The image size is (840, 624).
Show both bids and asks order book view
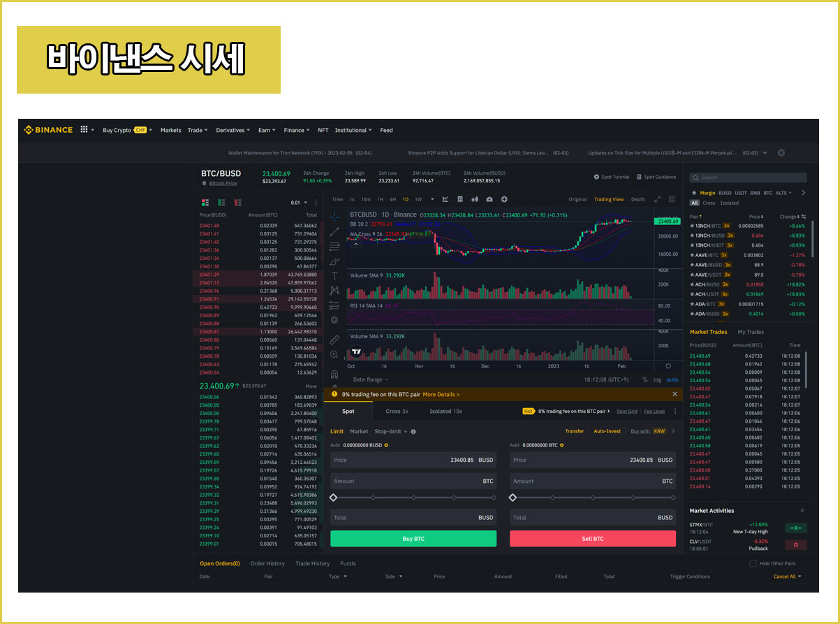coord(205,202)
